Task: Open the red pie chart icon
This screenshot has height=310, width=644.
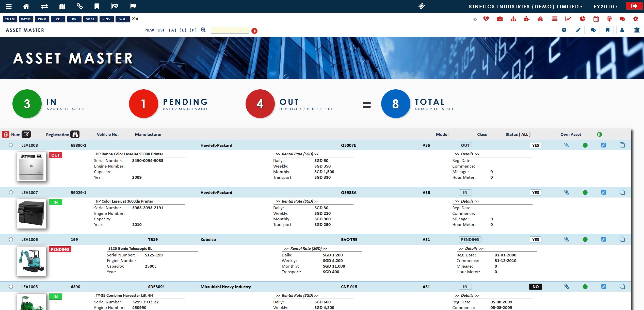Action: click(582, 19)
